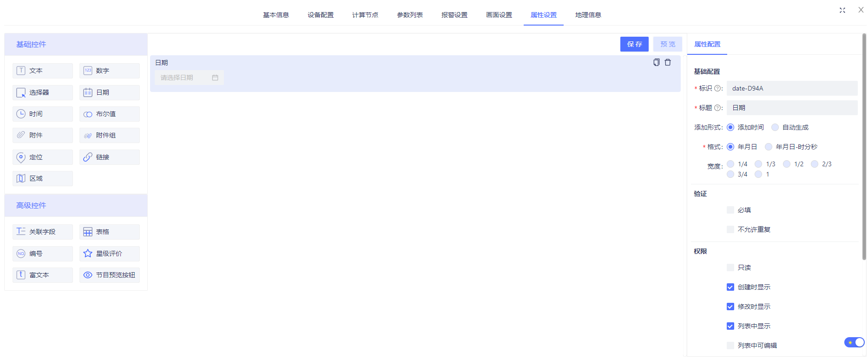Toggle fullscreen with the shrink arrows icon
The image size is (868, 359).
tap(842, 10)
